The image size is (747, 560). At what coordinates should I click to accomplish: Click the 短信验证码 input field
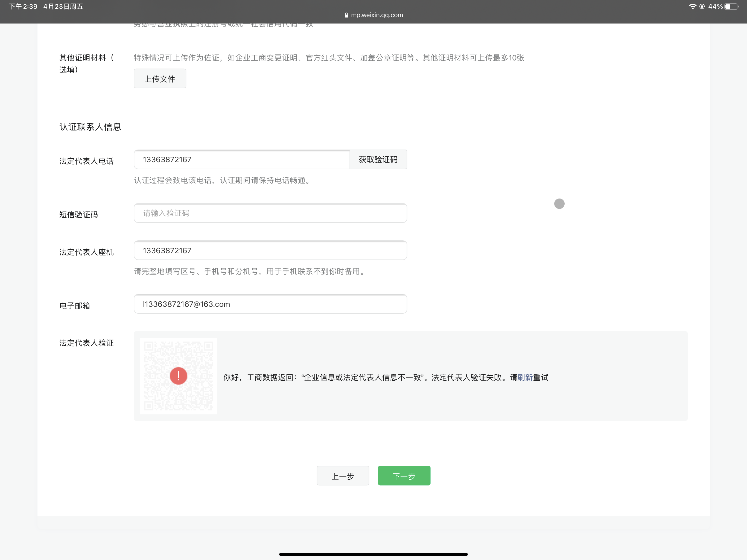pos(270,213)
